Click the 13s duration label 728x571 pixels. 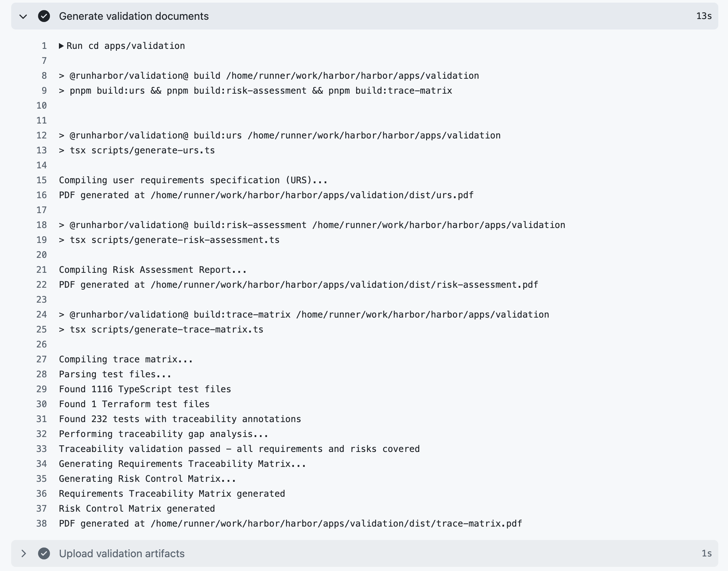[703, 16]
